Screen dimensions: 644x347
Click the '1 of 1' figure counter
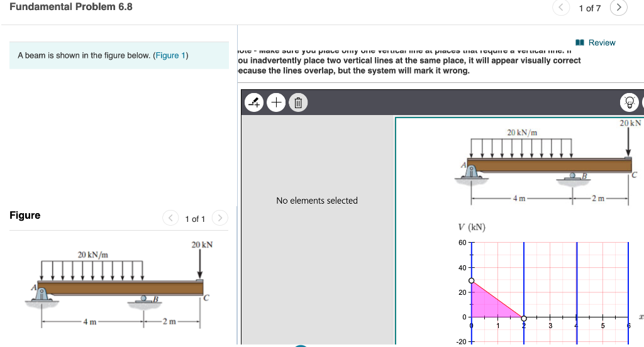coord(195,219)
